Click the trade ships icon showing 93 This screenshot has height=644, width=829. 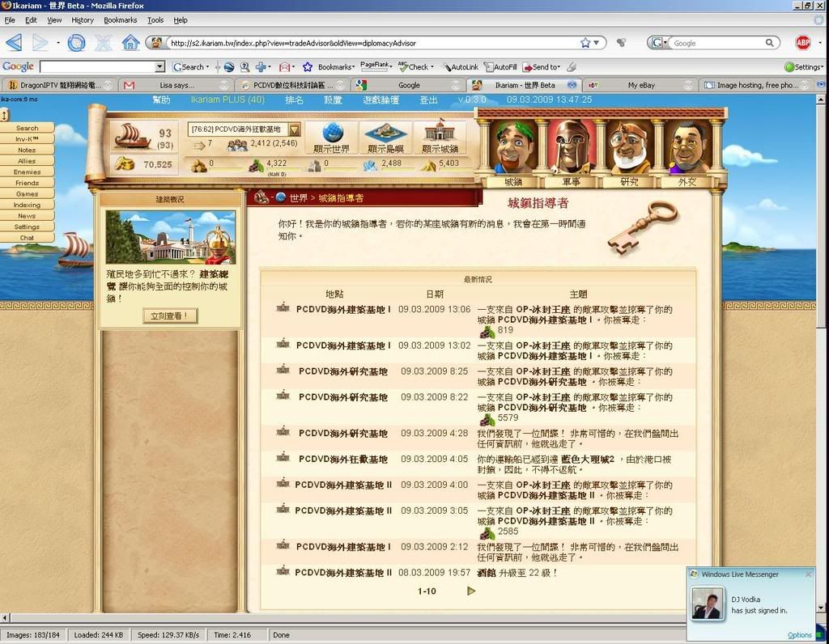coord(132,136)
